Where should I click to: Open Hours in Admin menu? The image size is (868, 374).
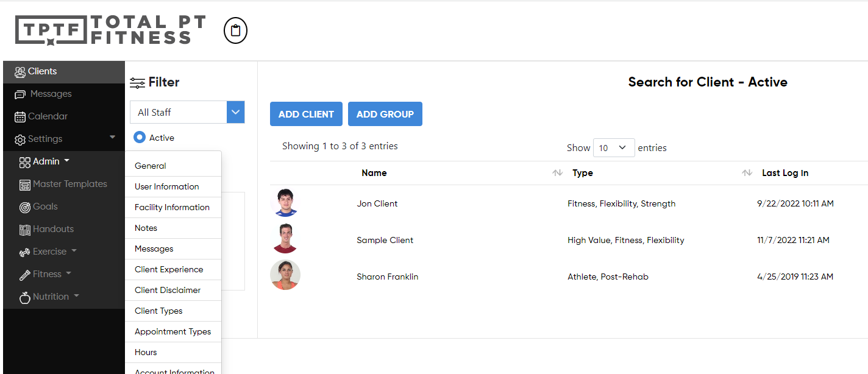173,352
